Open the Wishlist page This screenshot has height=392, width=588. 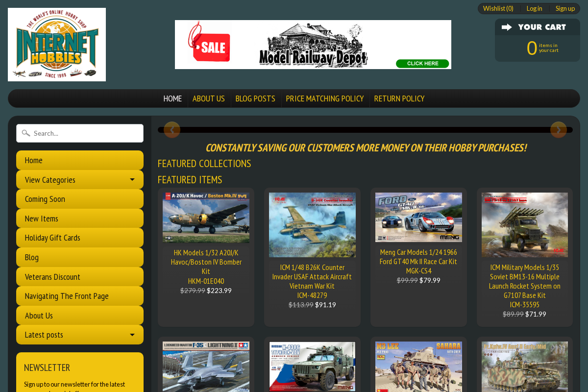[498, 8]
